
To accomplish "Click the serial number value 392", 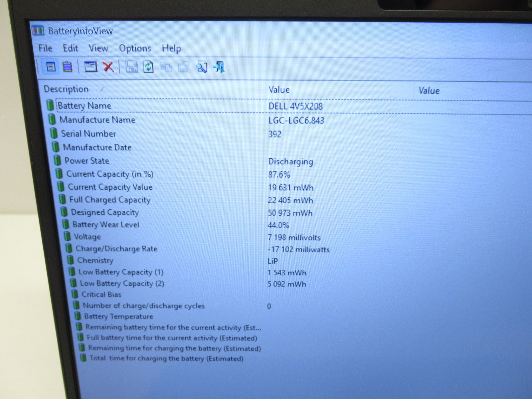I will click(x=275, y=134).
